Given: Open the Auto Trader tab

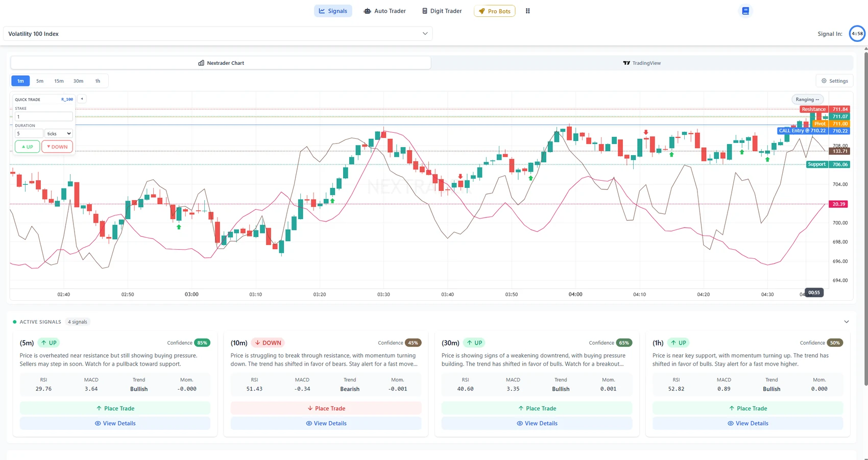Looking at the screenshot, I should (384, 11).
